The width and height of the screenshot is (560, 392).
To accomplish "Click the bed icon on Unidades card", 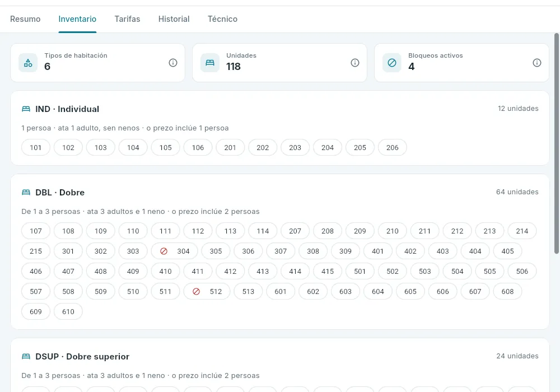I will (x=210, y=63).
